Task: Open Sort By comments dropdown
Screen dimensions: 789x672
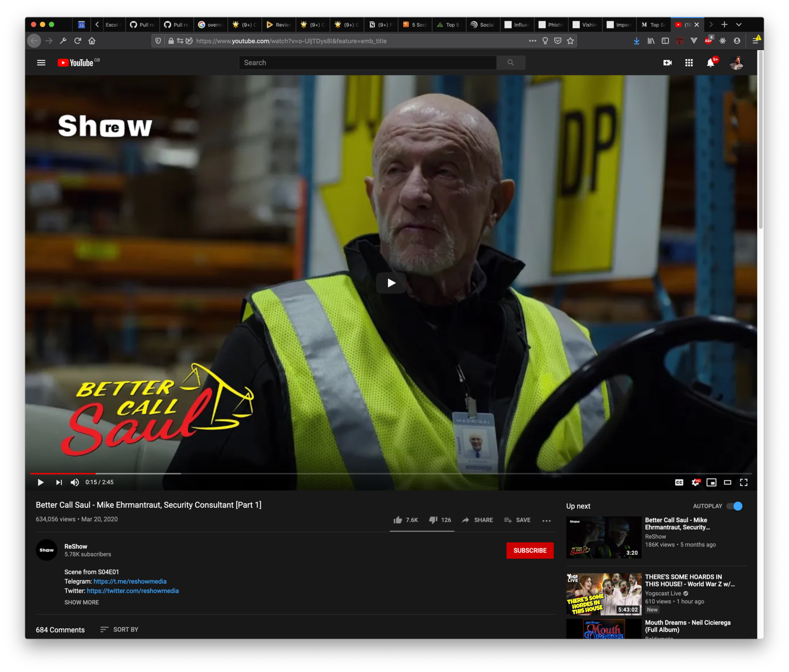Action: tap(119, 630)
